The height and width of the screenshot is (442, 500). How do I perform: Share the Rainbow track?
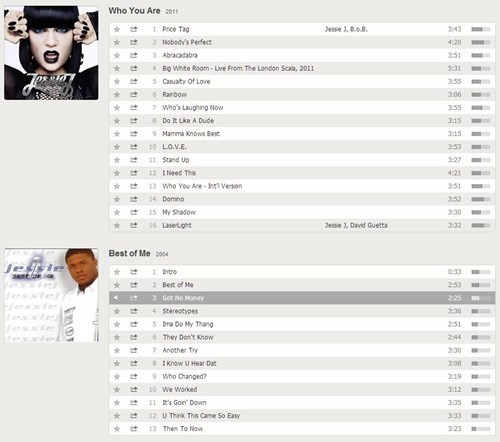pos(134,95)
